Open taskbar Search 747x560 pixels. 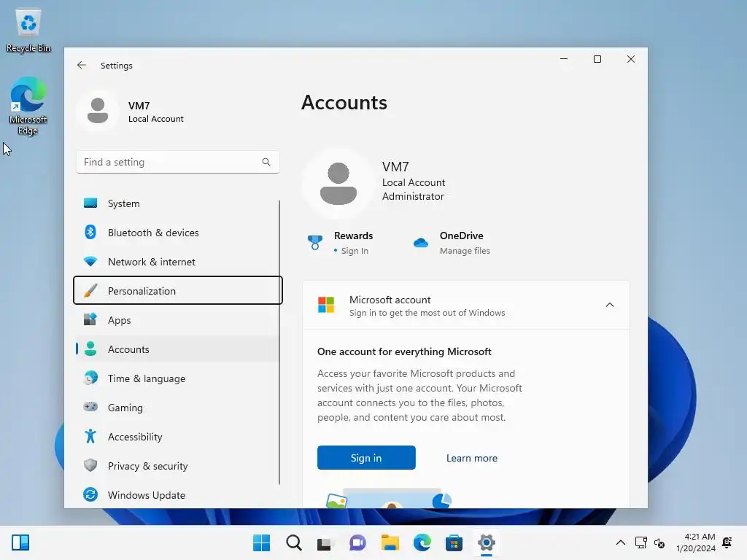[293, 542]
